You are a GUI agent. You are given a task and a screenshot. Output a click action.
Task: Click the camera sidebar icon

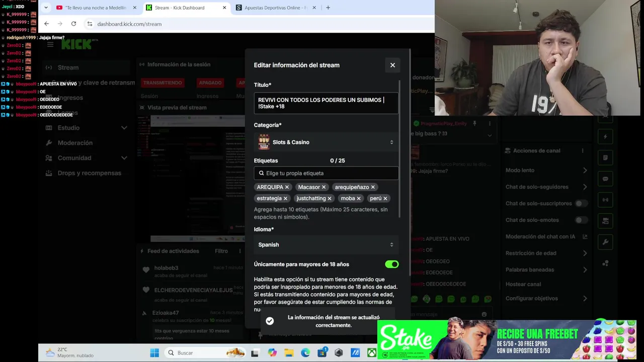pos(605,221)
